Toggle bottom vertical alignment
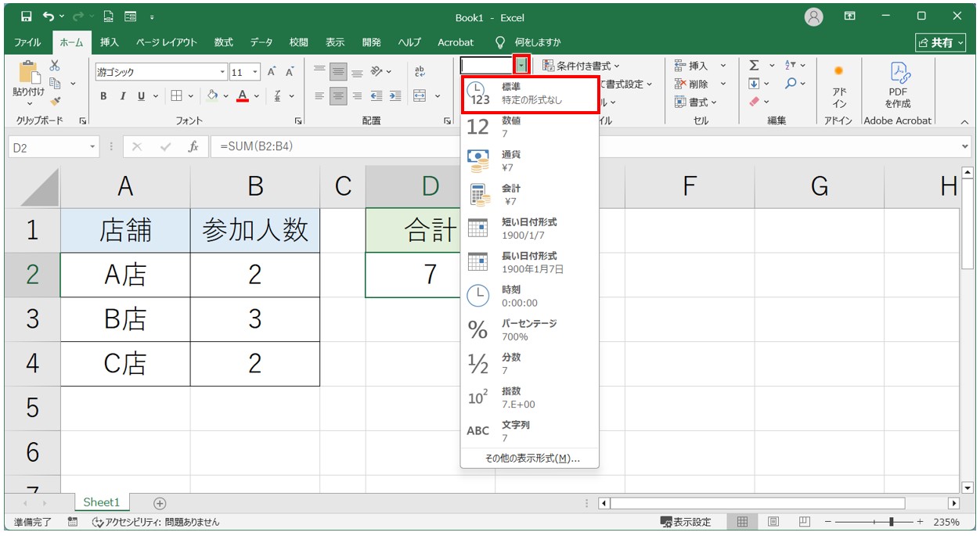 (x=357, y=72)
